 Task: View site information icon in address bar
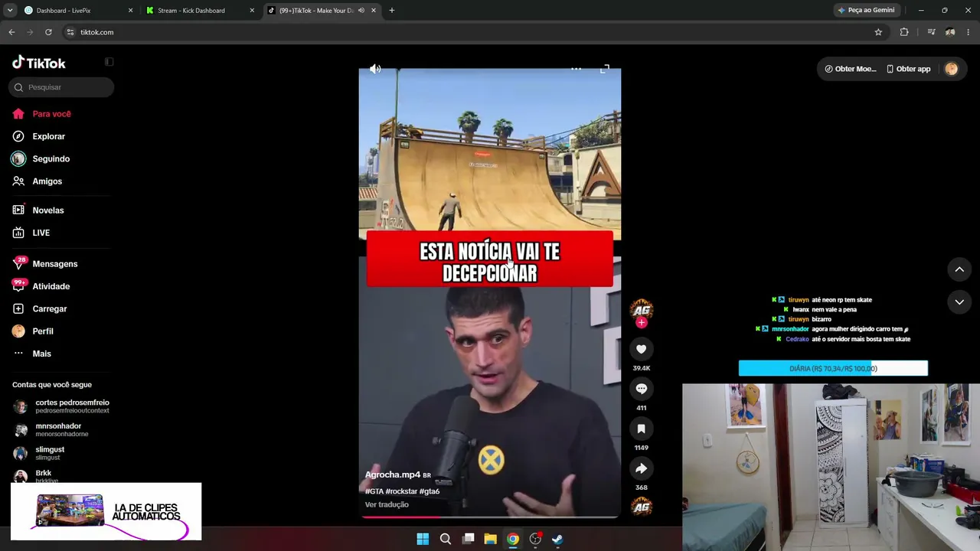(70, 32)
